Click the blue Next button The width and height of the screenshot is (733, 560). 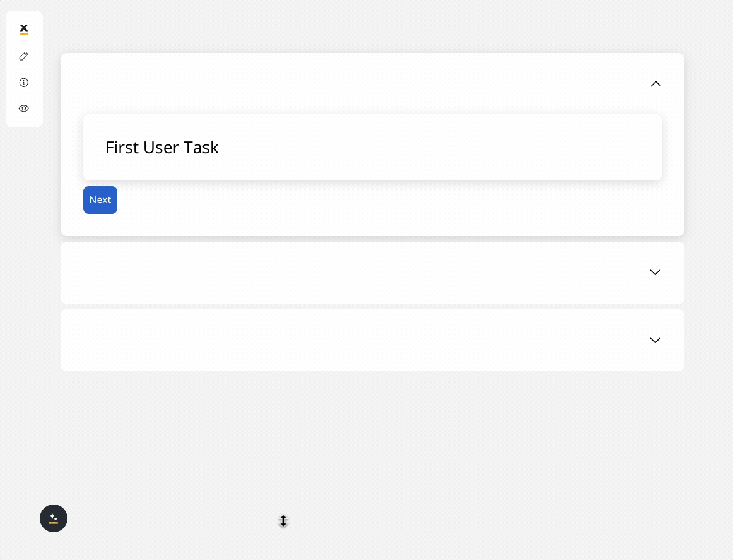(x=100, y=200)
